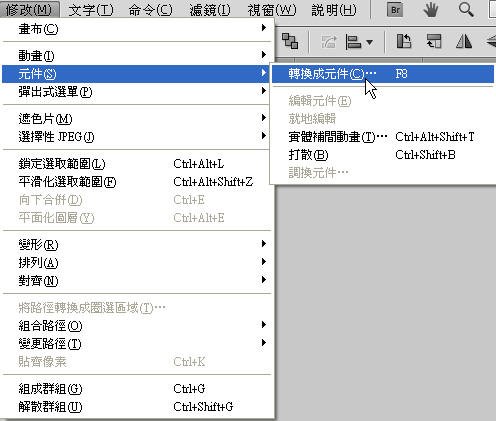496x421 pixels.
Task: Open the 視窗(W) menu
Action: tap(272, 10)
